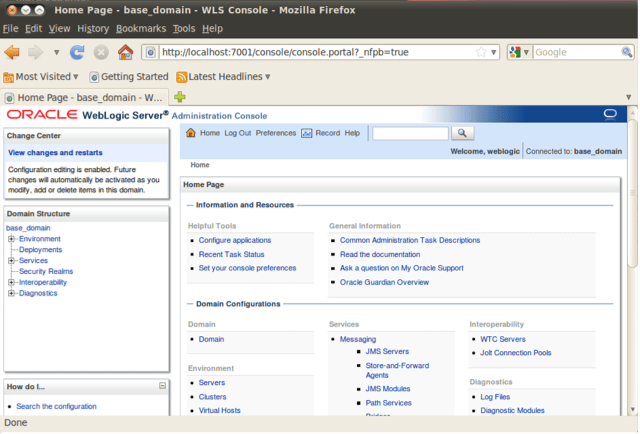Viewport: 640px width, 434px height.
Task: Click View changes and restarts
Action: tap(55, 153)
